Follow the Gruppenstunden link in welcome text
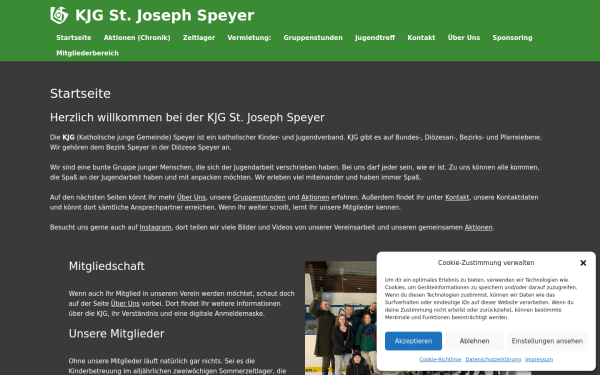600x375 pixels. coord(259,197)
